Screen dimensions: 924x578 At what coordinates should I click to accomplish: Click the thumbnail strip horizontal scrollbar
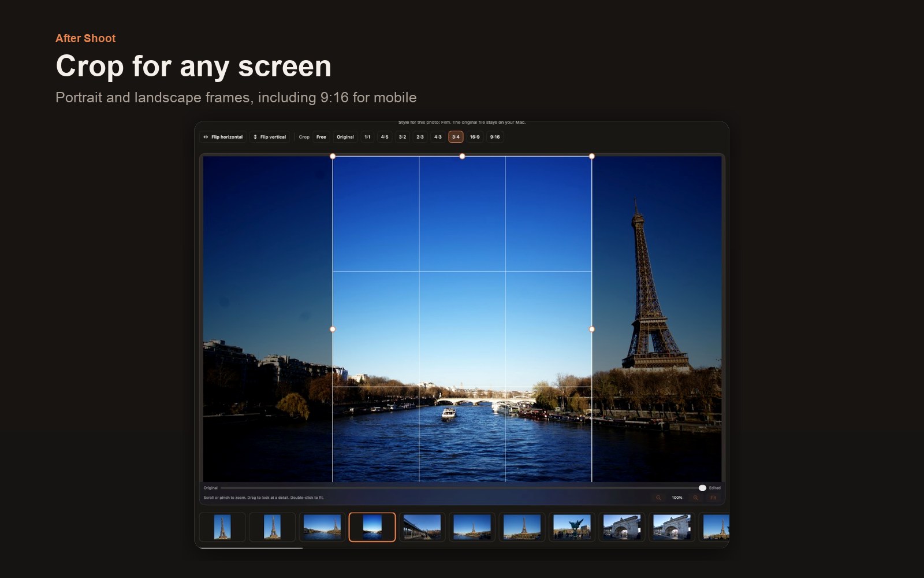point(251,547)
